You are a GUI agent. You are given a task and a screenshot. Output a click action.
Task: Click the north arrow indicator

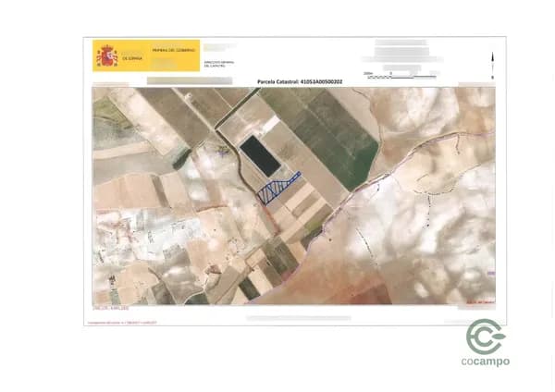pos(492,66)
